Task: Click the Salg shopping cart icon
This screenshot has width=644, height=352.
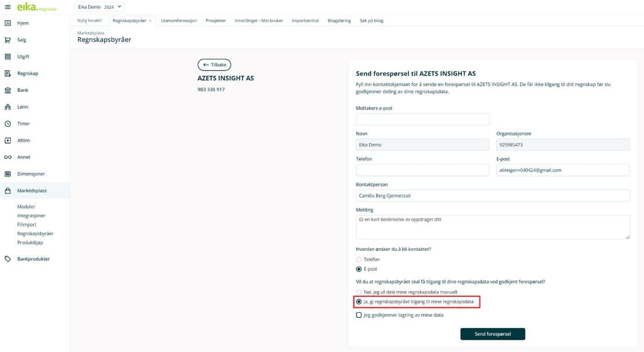Action: pos(8,40)
